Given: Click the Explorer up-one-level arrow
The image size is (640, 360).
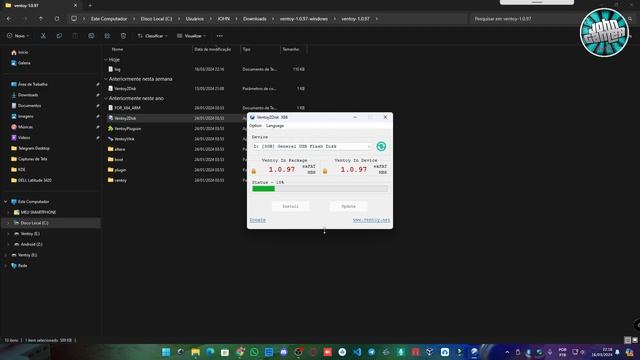Looking at the screenshot, I should pyautogui.click(x=41, y=19).
